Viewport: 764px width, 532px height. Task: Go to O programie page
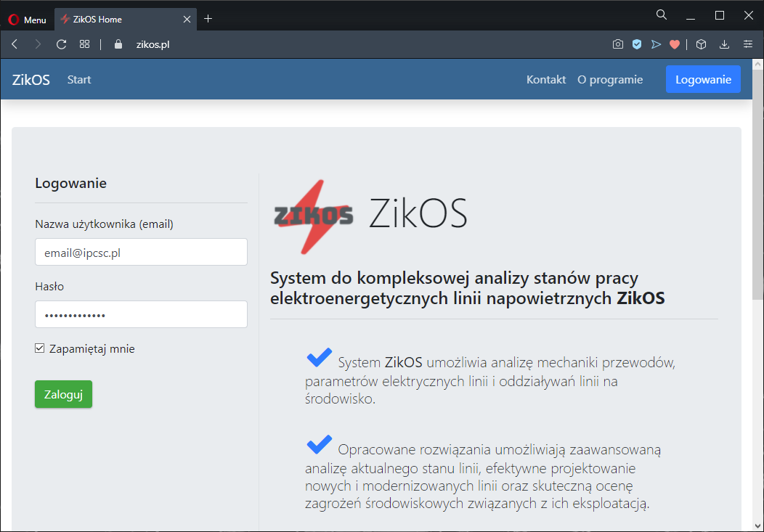[609, 80]
